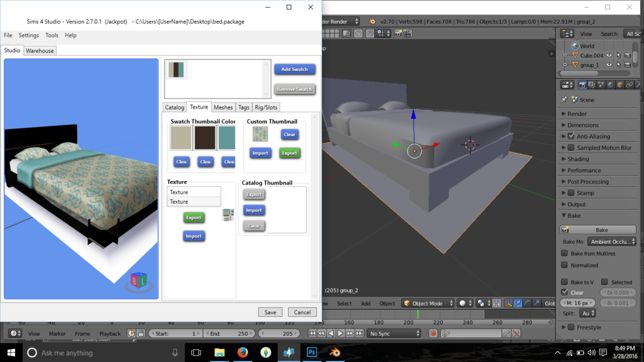Image resolution: width=644 pixels, height=362 pixels.
Task: Open Blender's scene properties tab icon
Action: click(601, 85)
